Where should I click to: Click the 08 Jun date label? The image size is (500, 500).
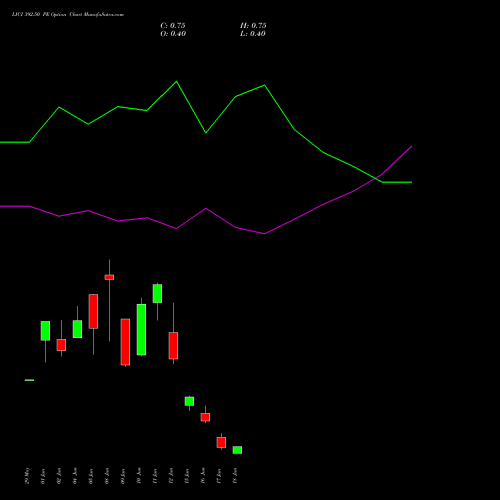point(107,476)
